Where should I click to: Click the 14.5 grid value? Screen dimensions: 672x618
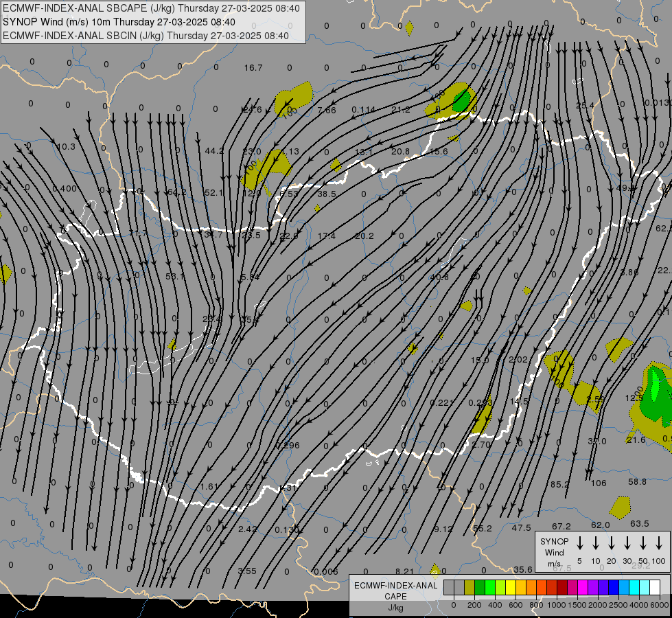[x=519, y=402]
